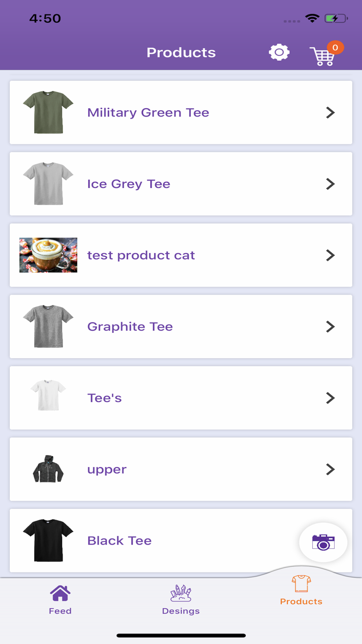Open details for test product cat
This screenshot has width=362, height=644.
coord(330,255)
